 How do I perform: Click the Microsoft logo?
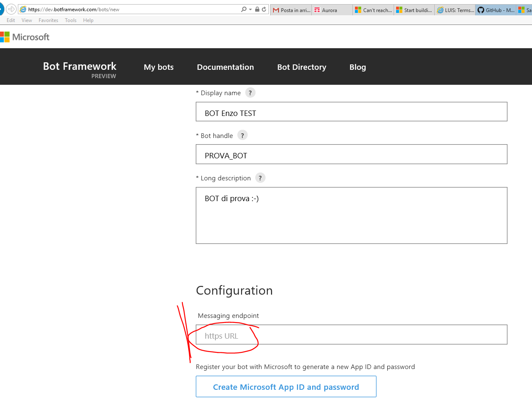(25, 37)
